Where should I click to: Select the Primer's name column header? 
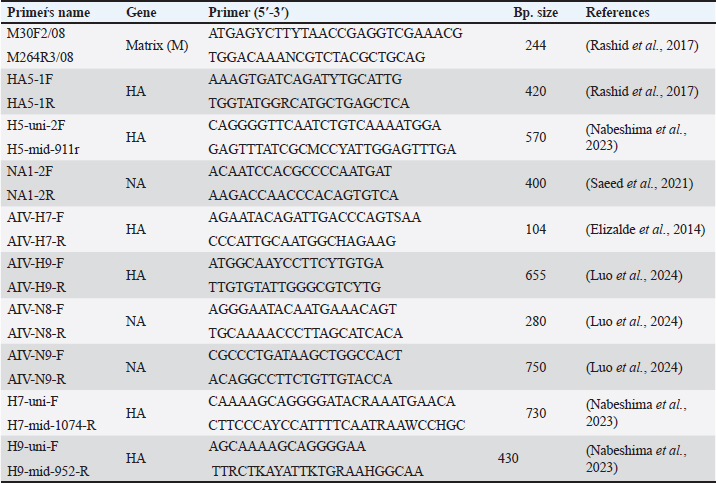click(48, 12)
